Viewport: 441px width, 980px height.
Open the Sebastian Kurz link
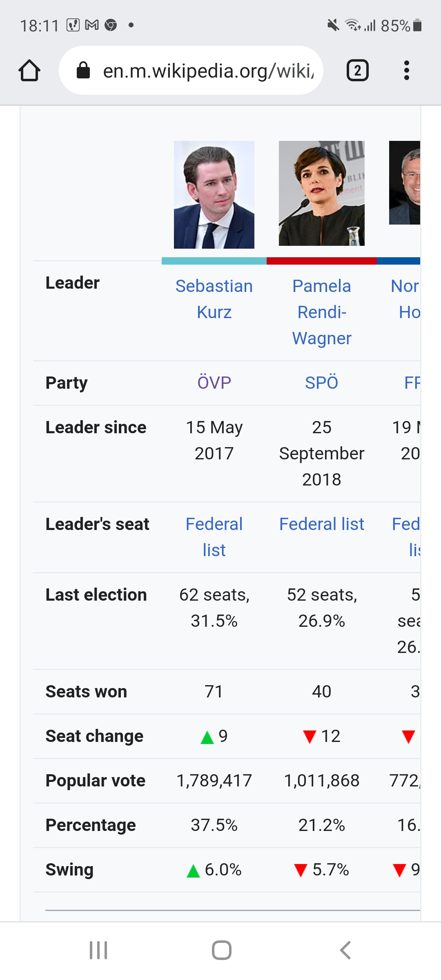click(x=214, y=299)
